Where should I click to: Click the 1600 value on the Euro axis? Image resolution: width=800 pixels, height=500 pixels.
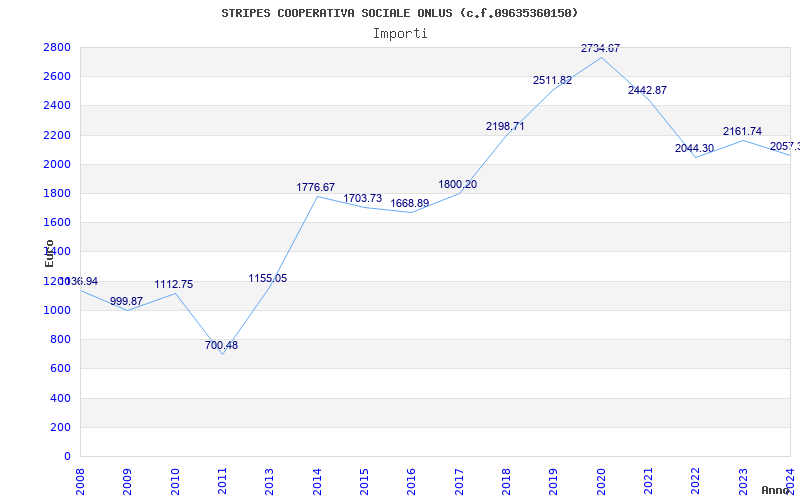(57, 222)
